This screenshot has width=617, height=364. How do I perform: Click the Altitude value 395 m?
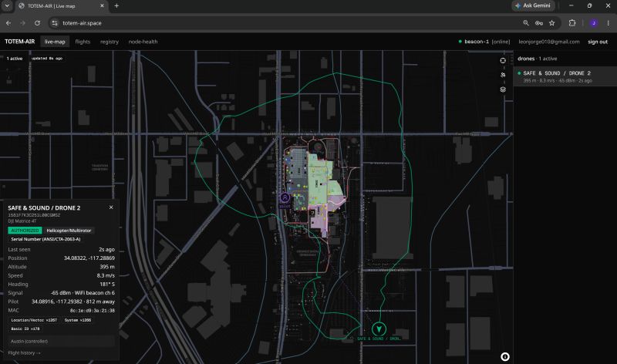[107, 267]
